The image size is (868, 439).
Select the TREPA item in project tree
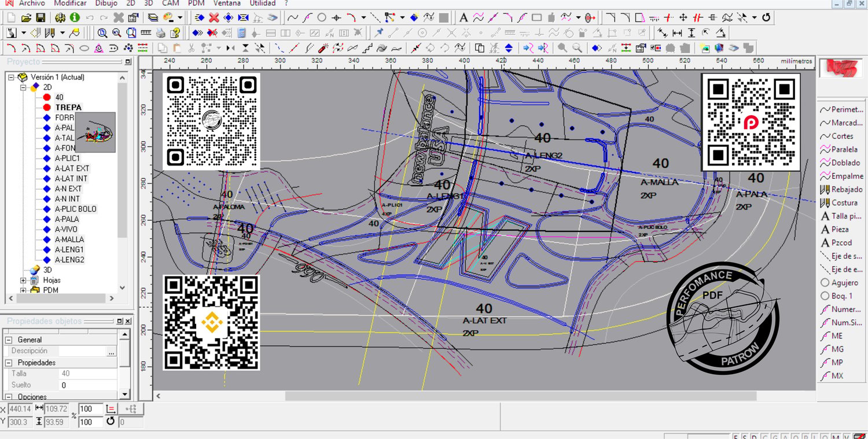coord(68,108)
